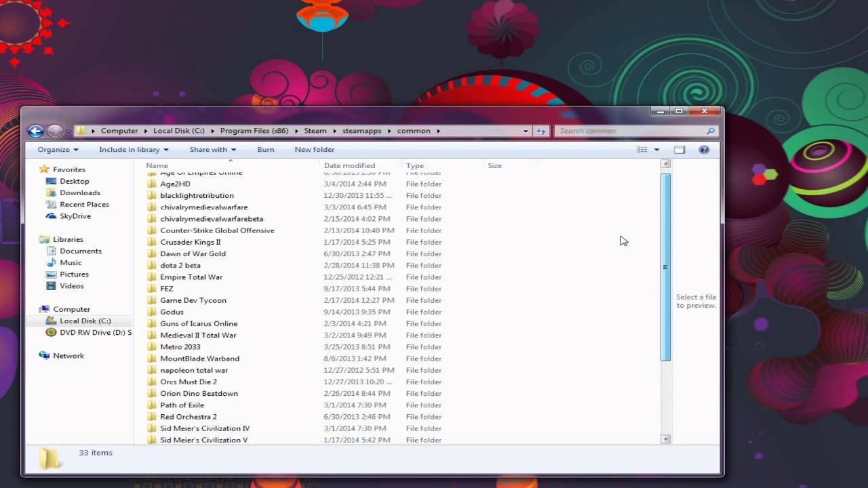Screen dimensions: 868x488
Task: Open the Organize dropdown menu
Action: 58,150
